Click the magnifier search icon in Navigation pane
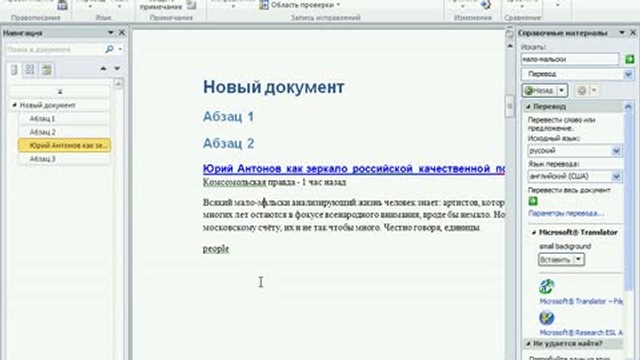 [109, 49]
